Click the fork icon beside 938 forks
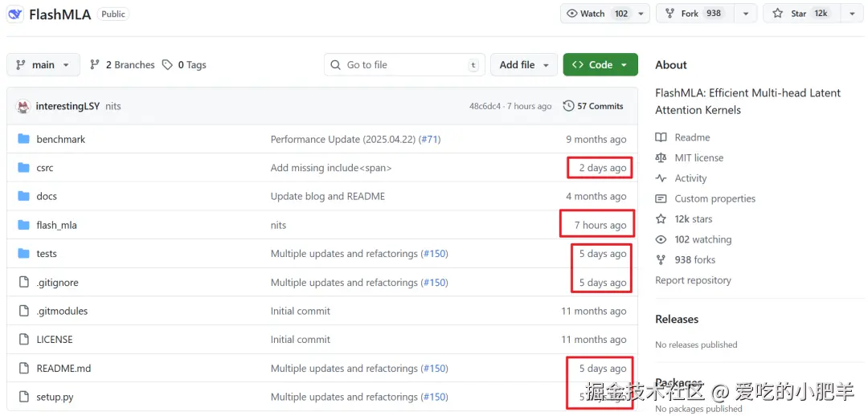The width and height of the screenshot is (868, 416). pos(661,260)
